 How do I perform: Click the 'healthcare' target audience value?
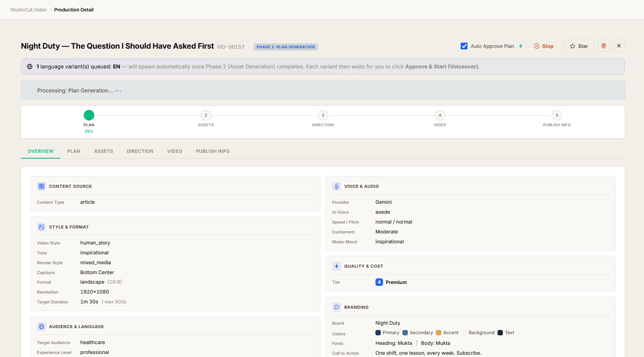point(92,343)
